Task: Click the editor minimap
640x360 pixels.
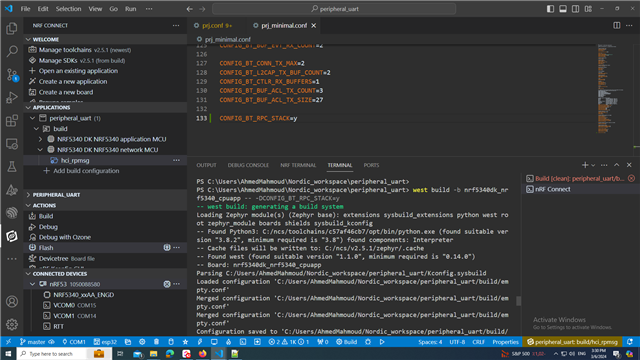Action: pos(610,88)
